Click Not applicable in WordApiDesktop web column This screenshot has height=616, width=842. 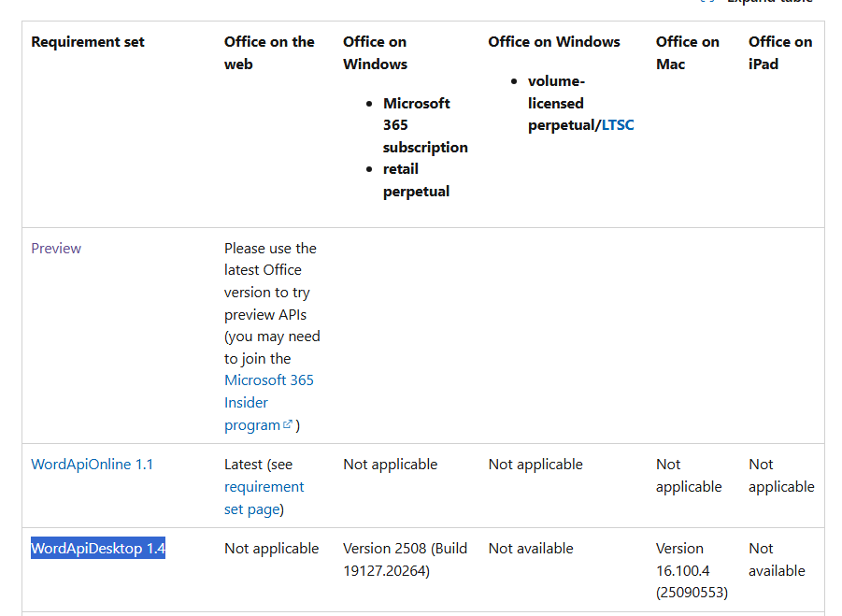click(271, 549)
